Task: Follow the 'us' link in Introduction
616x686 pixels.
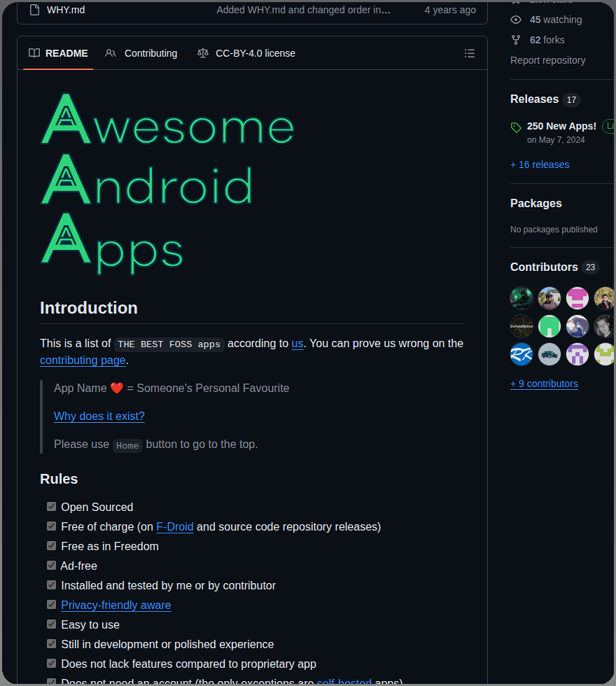Action: point(297,344)
